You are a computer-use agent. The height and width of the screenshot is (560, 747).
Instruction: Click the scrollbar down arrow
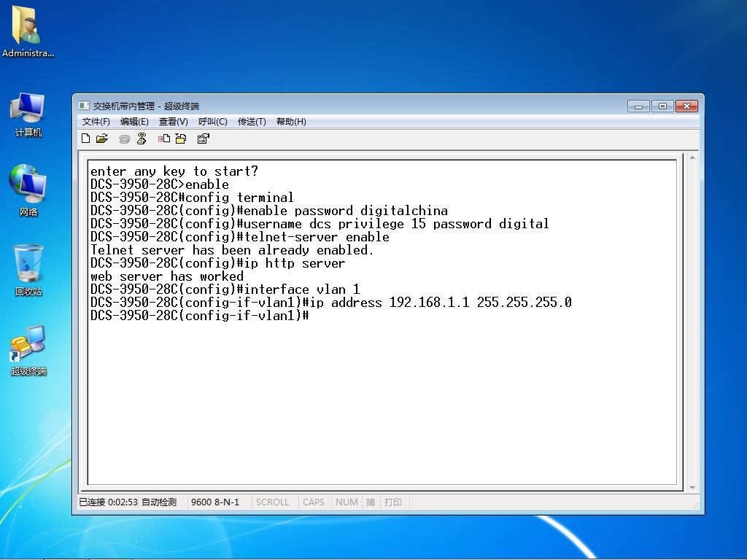click(x=692, y=488)
